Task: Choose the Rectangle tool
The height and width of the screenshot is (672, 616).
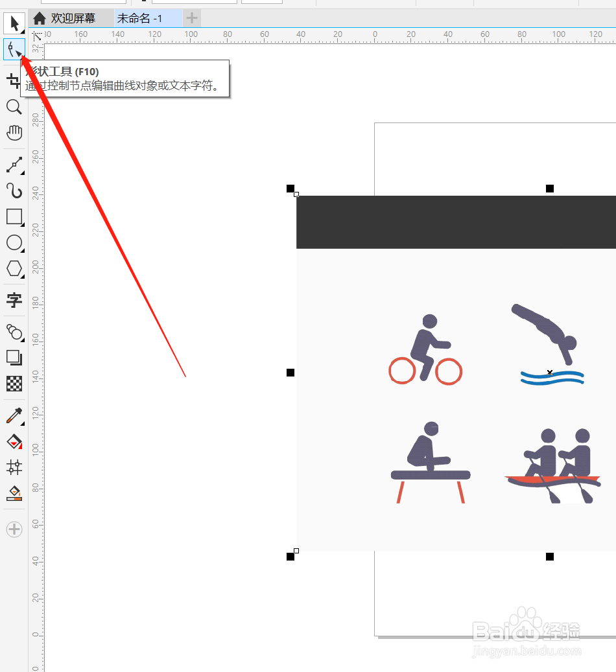Action: tap(14, 217)
